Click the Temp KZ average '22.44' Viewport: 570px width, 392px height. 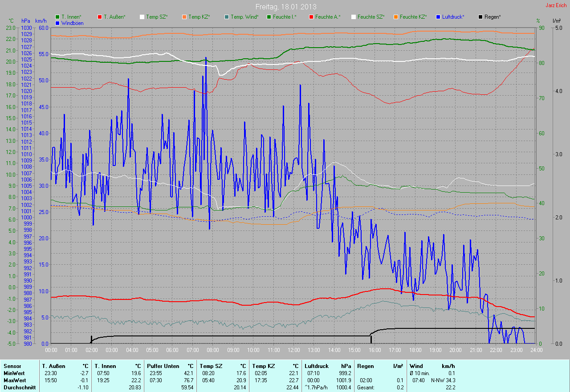[292, 387]
